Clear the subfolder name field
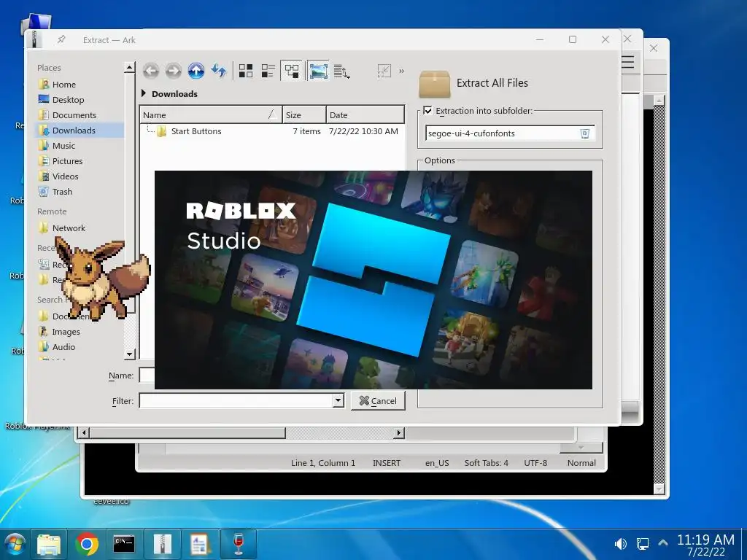Viewport: 747px width, 560px height. click(585, 133)
